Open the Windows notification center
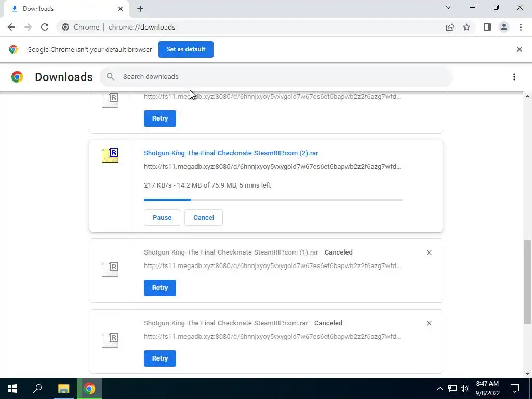The height and width of the screenshot is (399, 532). (515, 389)
